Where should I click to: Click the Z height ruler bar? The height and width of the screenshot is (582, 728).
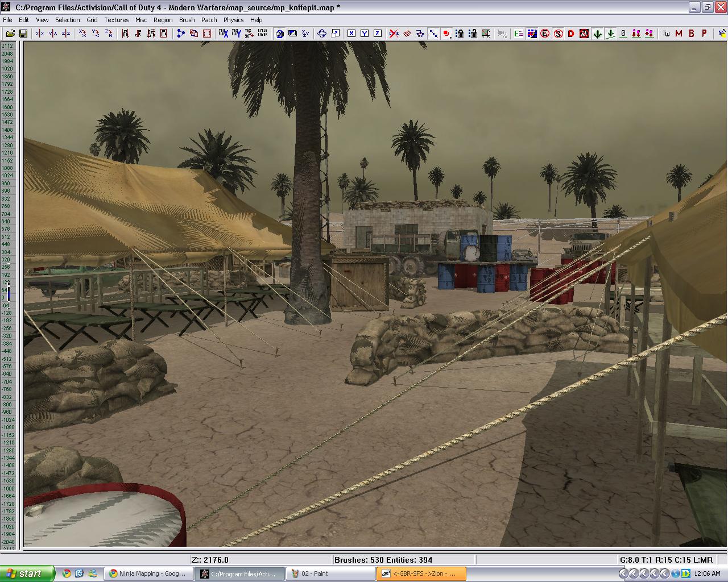click(10, 294)
